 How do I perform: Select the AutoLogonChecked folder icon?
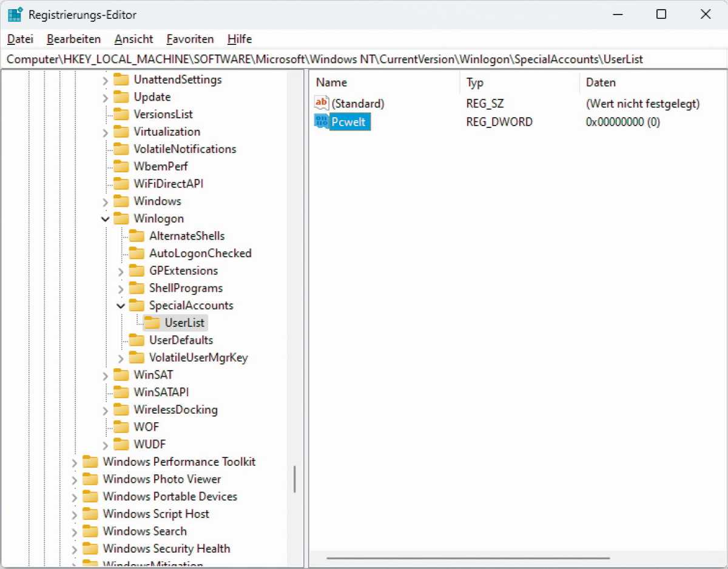(x=137, y=254)
